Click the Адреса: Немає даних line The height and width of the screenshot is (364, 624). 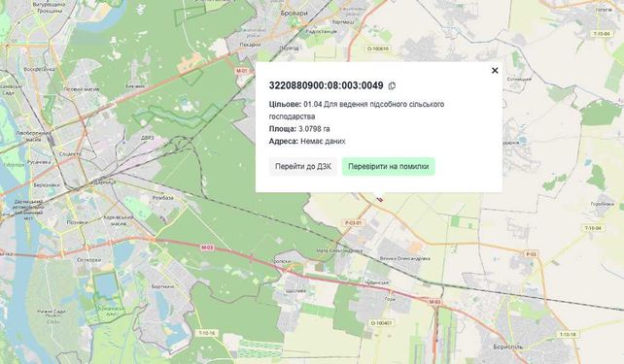click(x=307, y=141)
